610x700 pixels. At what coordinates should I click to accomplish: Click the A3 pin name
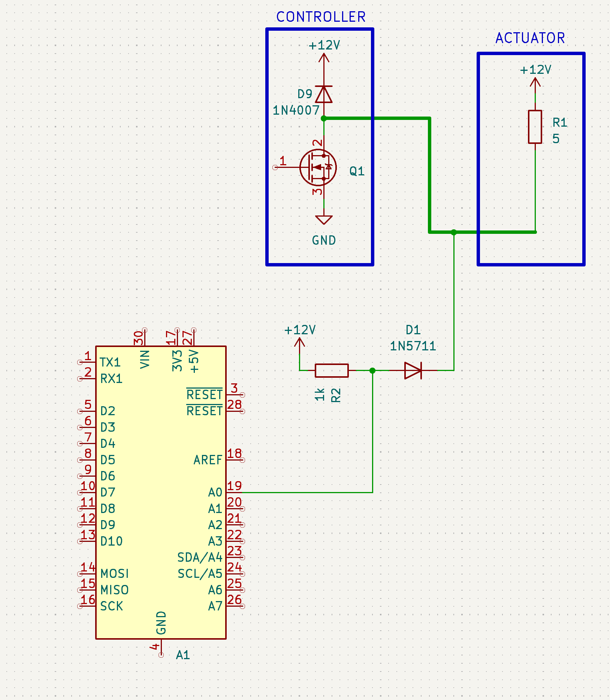[x=215, y=541]
